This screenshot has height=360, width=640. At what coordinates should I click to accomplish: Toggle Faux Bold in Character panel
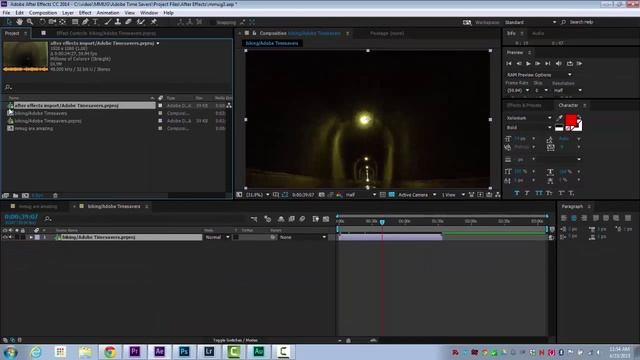tap(517, 193)
